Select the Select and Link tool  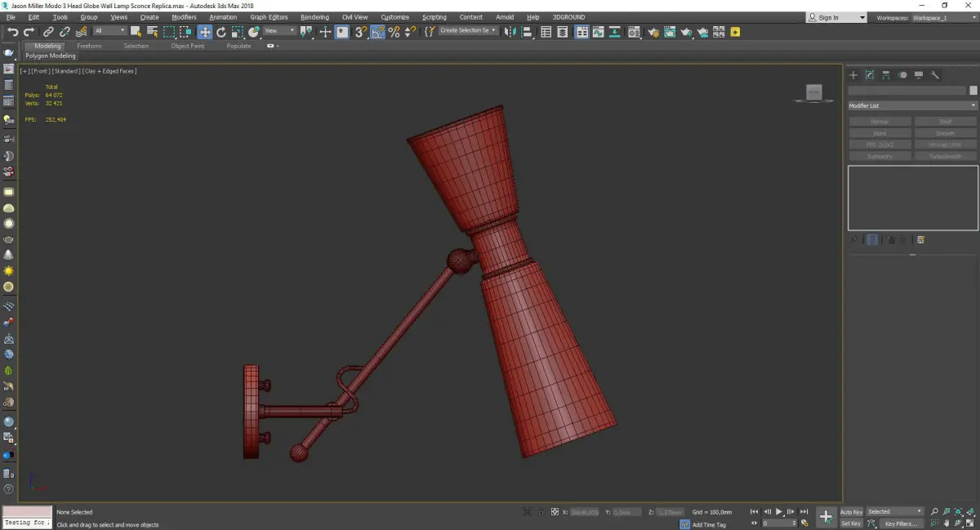48,32
